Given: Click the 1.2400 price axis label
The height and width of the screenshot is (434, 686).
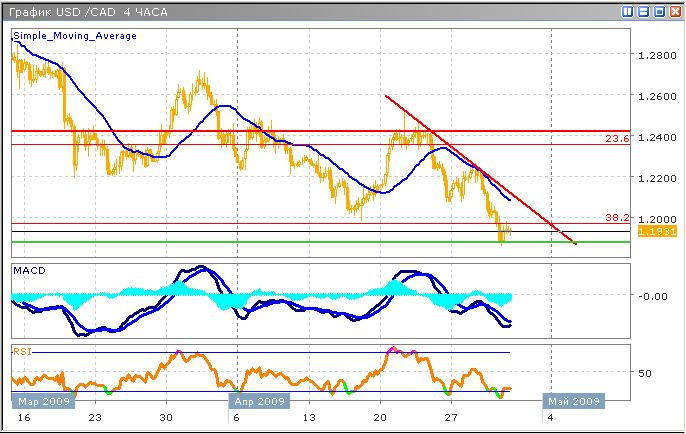Looking at the screenshot, I should tap(656, 137).
